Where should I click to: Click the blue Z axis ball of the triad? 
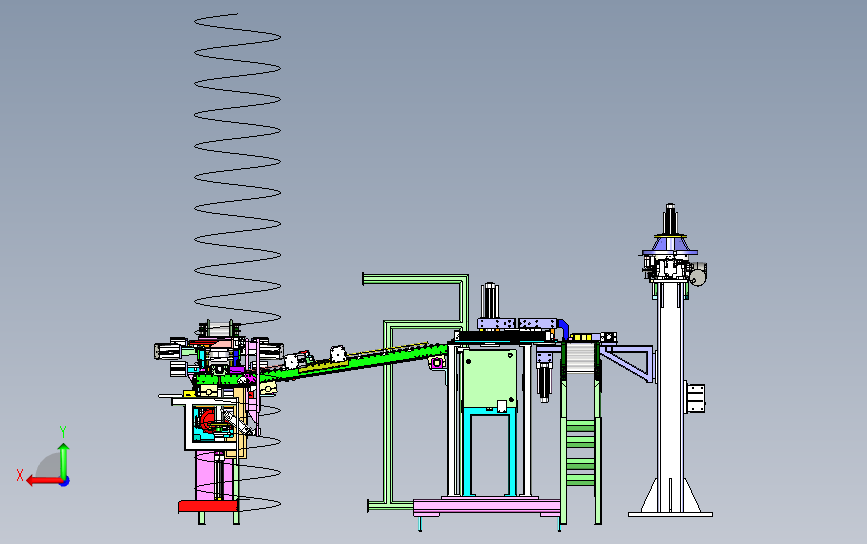65,482
